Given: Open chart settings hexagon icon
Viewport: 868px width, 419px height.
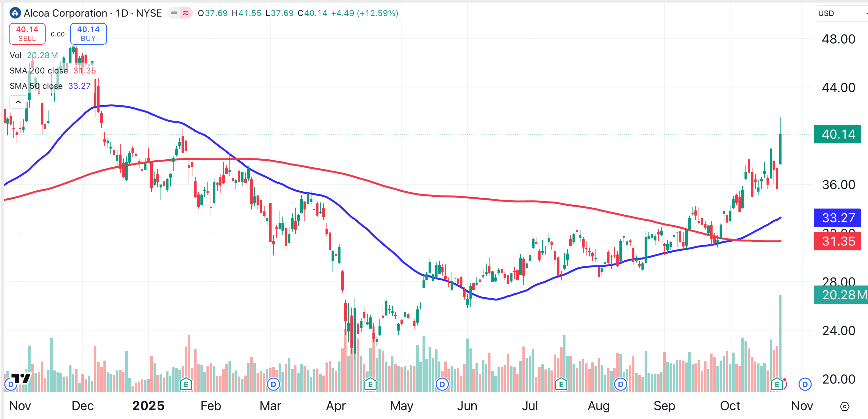Looking at the screenshot, I should pos(844,407).
